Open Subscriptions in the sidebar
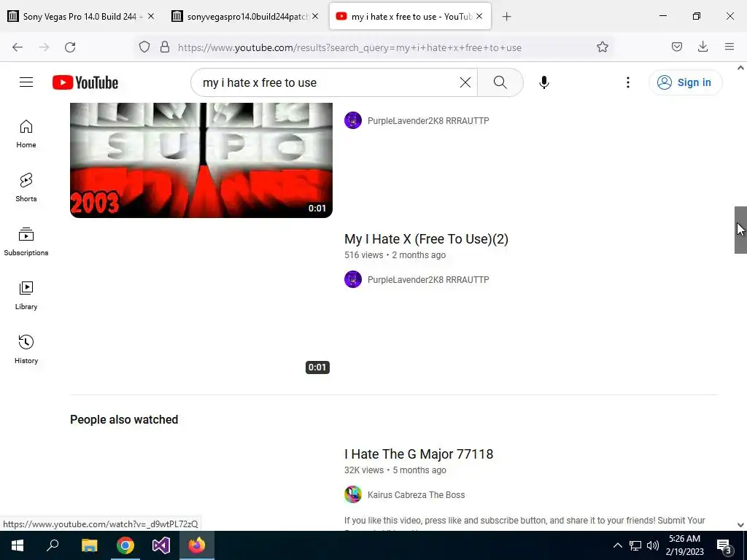Screen dimensions: 747x560 pos(26,242)
